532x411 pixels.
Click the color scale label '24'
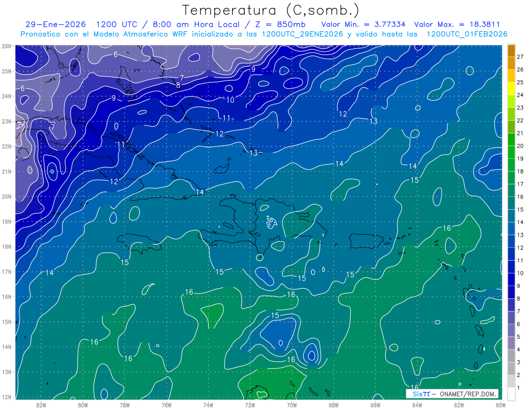click(x=520, y=95)
